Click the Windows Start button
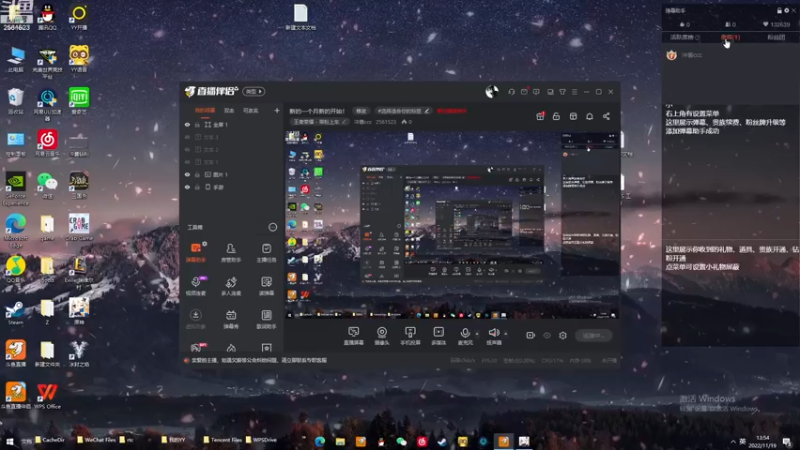Screen dimensions: 800x450 pyautogui.click(x=9, y=441)
